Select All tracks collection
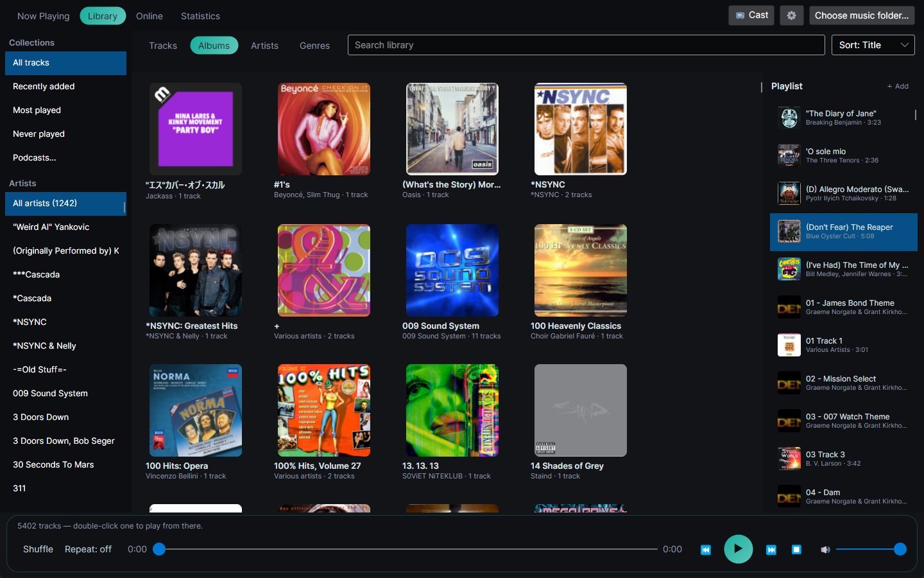This screenshot has height=578, width=924. point(65,63)
